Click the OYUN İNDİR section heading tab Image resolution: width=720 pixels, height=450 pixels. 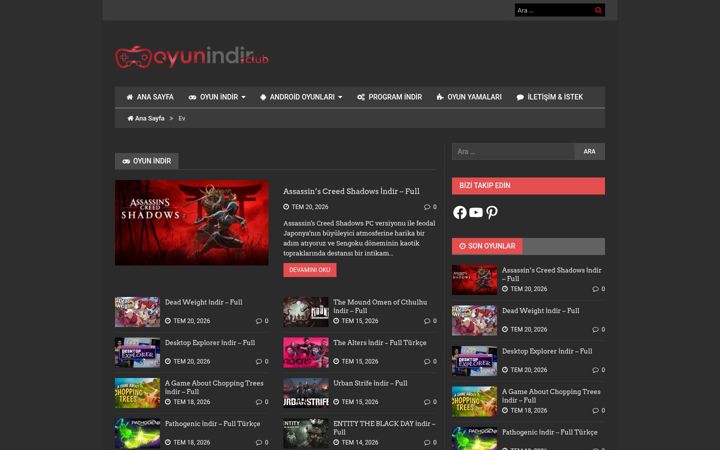coord(146,161)
